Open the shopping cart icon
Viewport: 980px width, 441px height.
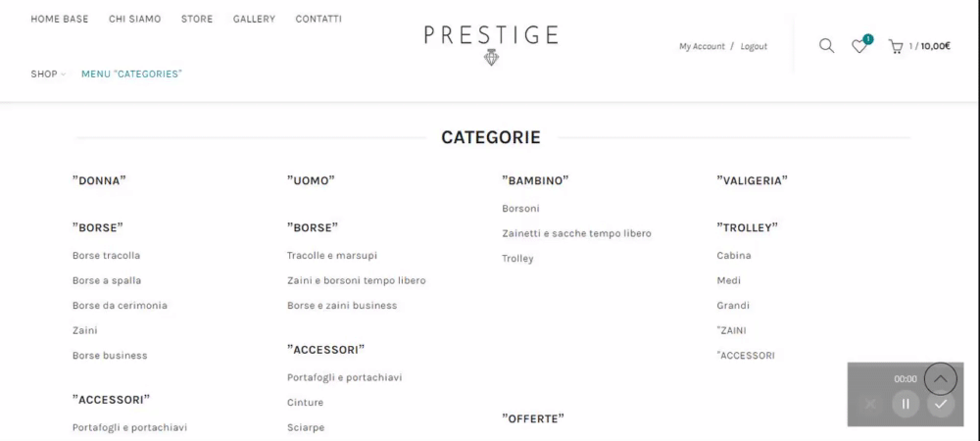[895, 46]
